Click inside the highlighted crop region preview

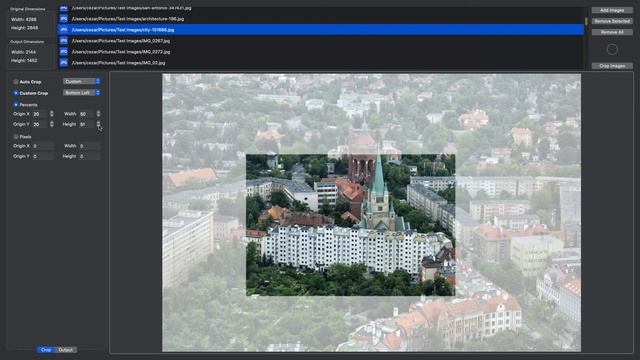351,225
